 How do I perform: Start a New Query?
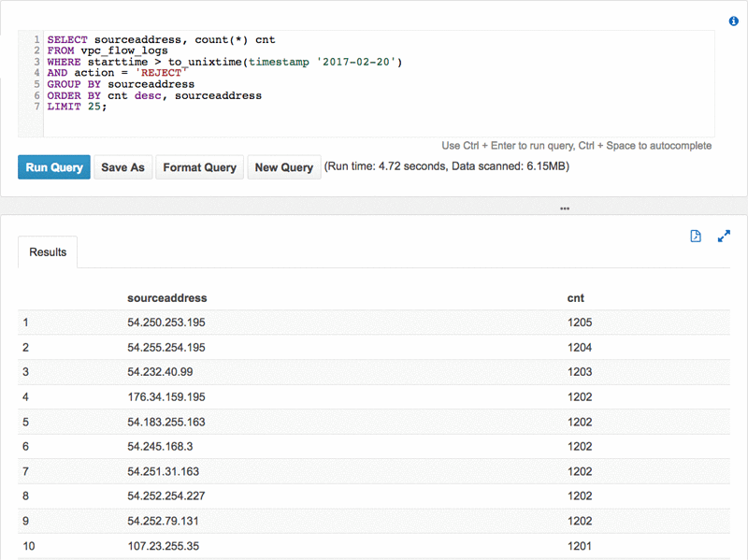tap(284, 167)
